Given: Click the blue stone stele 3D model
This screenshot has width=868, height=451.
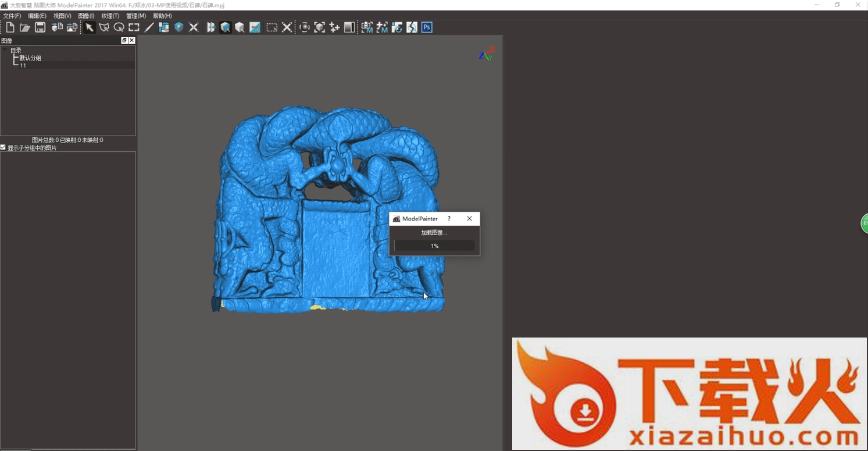Looking at the screenshot, I should point(328,209).
